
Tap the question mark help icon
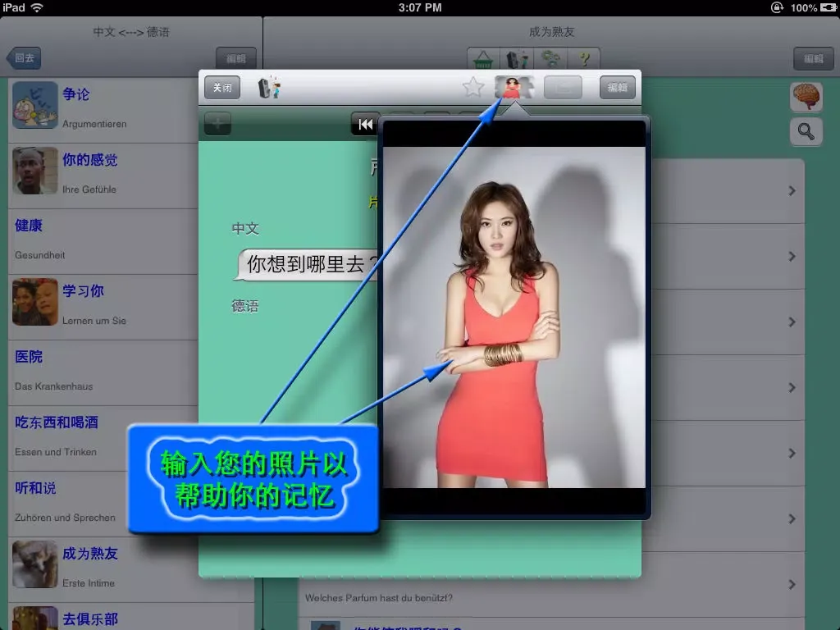pos(584,58)
